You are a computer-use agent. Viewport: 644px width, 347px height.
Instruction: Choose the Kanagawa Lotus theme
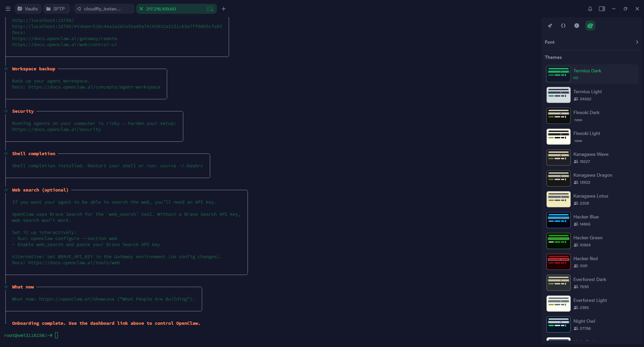[592, 199]
